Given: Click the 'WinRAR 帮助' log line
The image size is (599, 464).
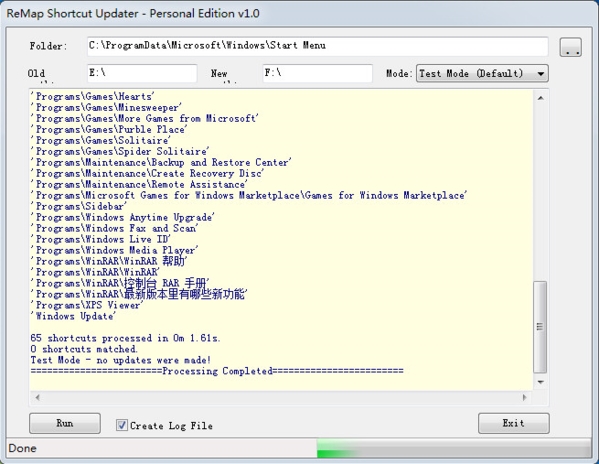Looking at the screenshot, I should [x=109, y=262].
